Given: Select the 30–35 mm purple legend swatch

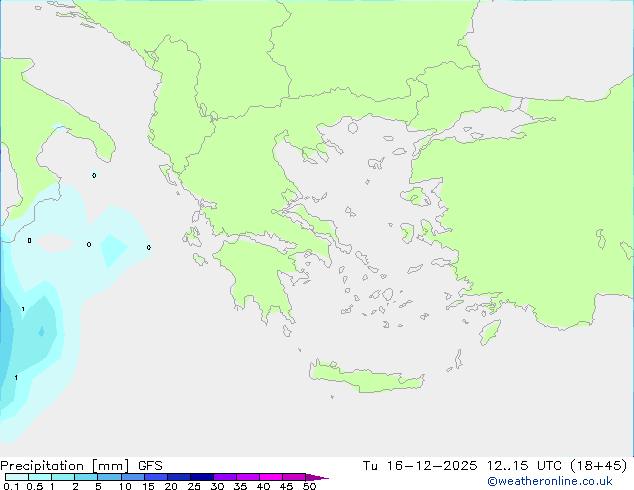Looking at the screenshot, I should [x=225, y=477].
